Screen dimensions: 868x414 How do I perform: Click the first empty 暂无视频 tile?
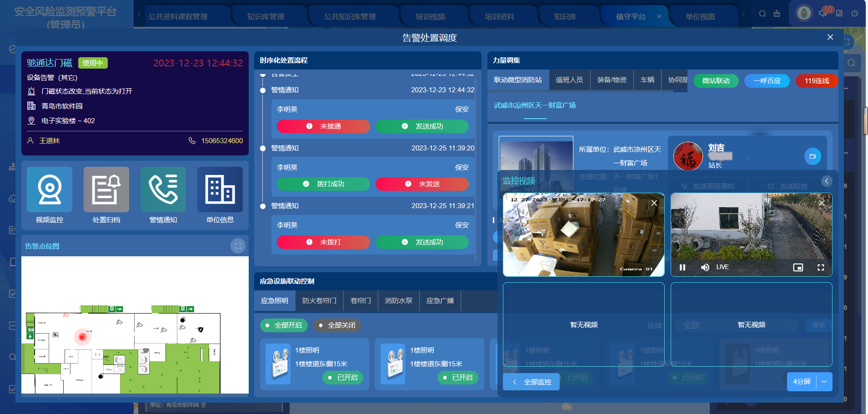[584, 324]
